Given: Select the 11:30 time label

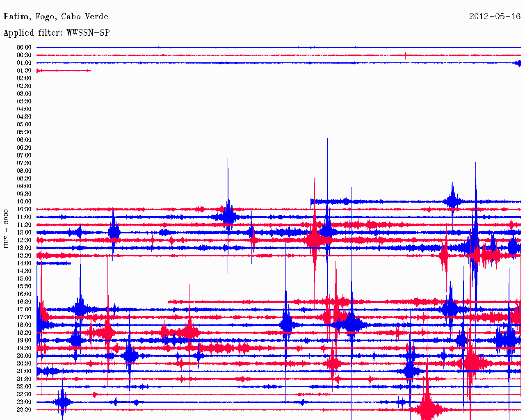Looking at the screenshot, I should point(24,225).
